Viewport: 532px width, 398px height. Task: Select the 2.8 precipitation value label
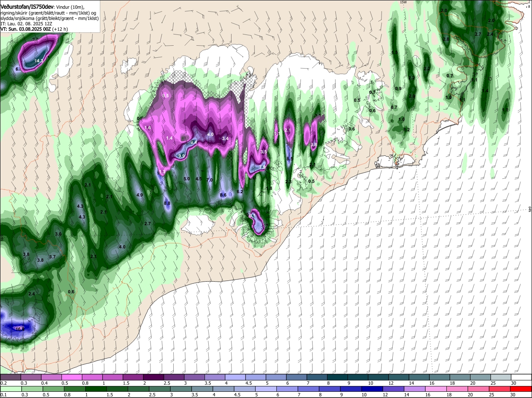point(446,39)
